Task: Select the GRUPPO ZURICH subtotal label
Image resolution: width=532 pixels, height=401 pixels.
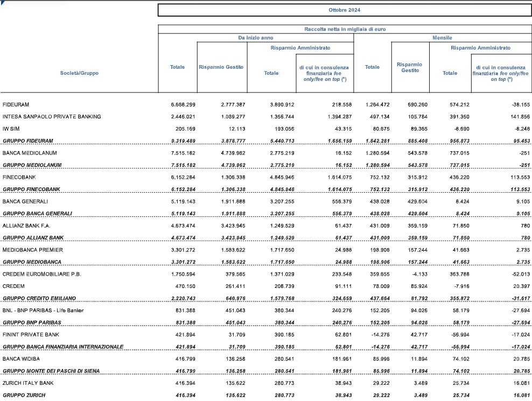Action: tap(24, 396)
